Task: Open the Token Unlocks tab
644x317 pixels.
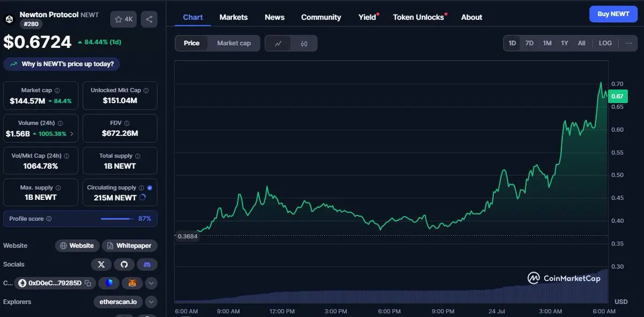Action: [419, 17]
